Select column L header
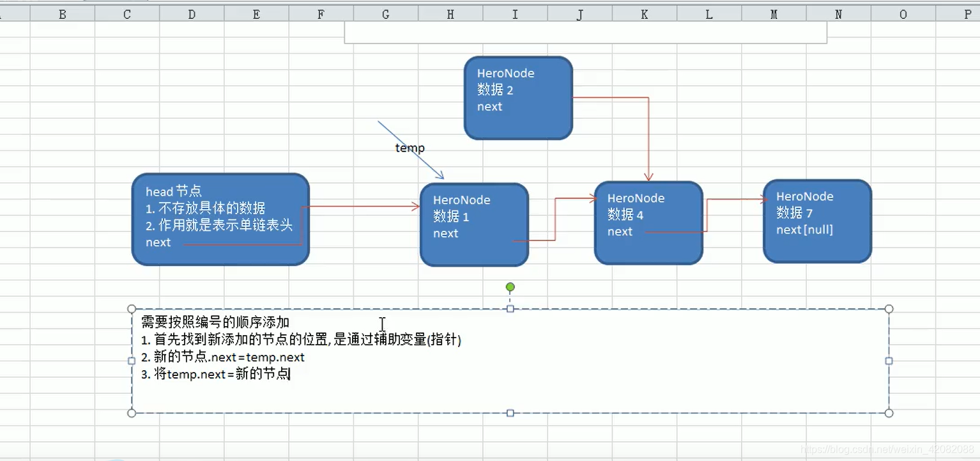The width and height of the screenshot is (980, 461). [x=709, y=14]
